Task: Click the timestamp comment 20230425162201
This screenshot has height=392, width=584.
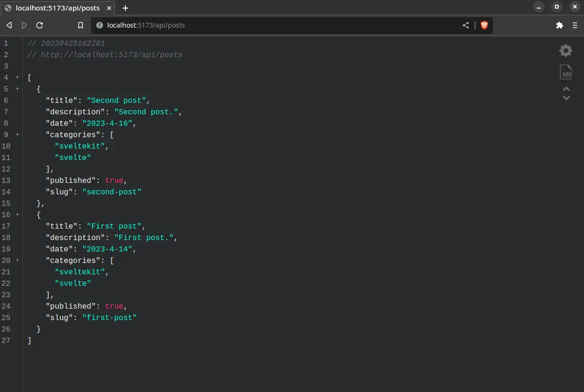Action: click(72, 43)
